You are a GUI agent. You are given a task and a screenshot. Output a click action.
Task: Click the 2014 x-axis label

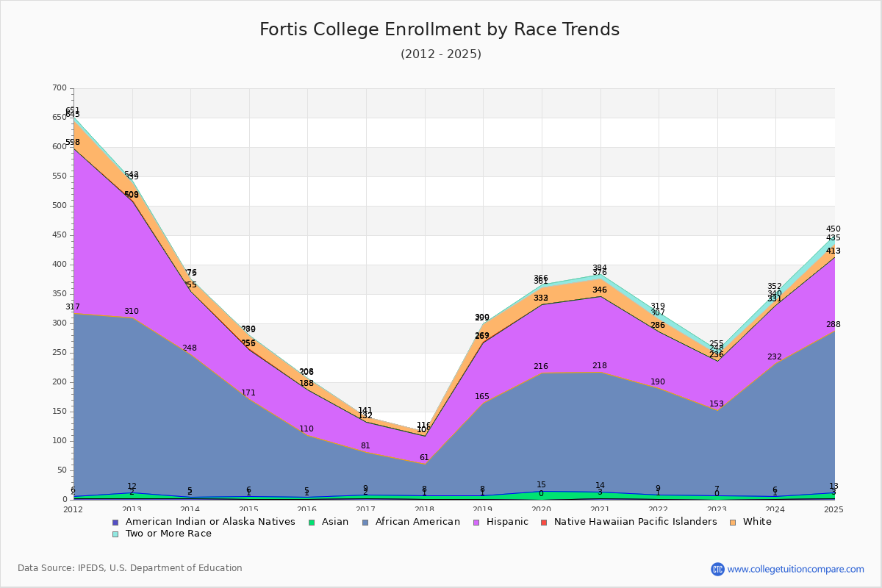coord(190,509)
